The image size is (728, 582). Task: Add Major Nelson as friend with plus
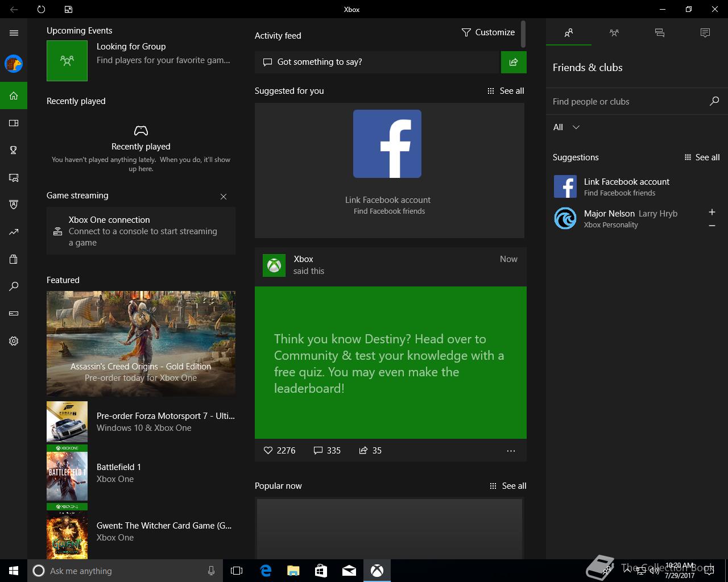coord(712,212)
